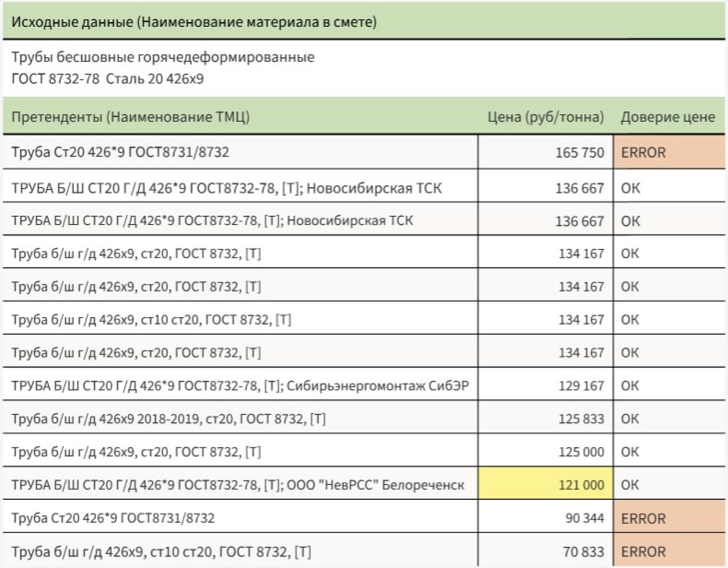The height and width of the screenshot is (568, 728).
Task: Click OK status next to price 121 000
Action: pyautogui.click(x=630, y=485)
